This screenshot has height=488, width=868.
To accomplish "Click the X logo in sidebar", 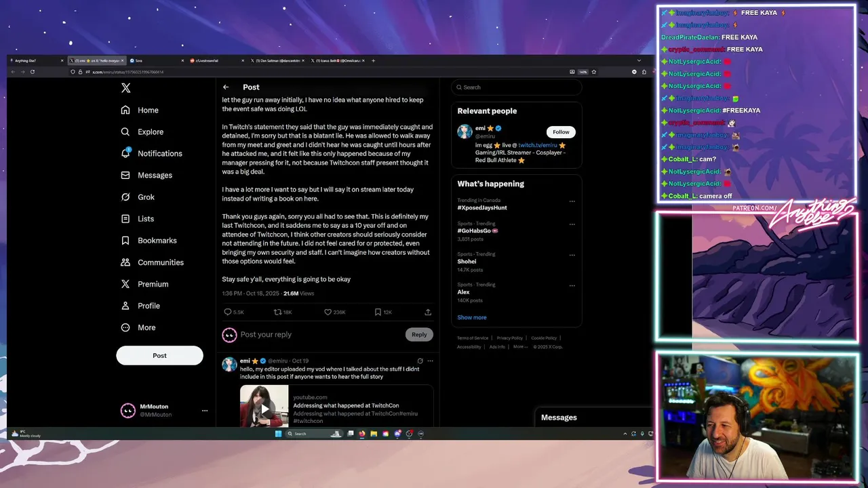I will 125,88.
